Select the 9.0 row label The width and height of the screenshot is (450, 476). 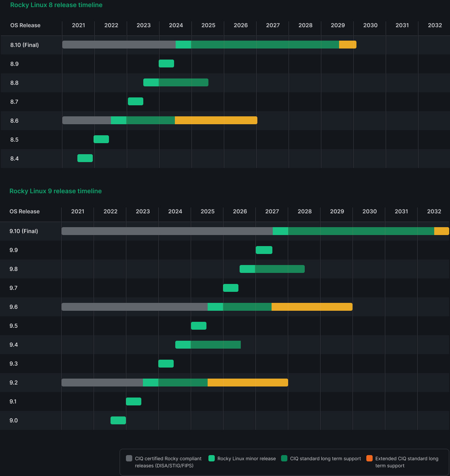coord(13,420)
